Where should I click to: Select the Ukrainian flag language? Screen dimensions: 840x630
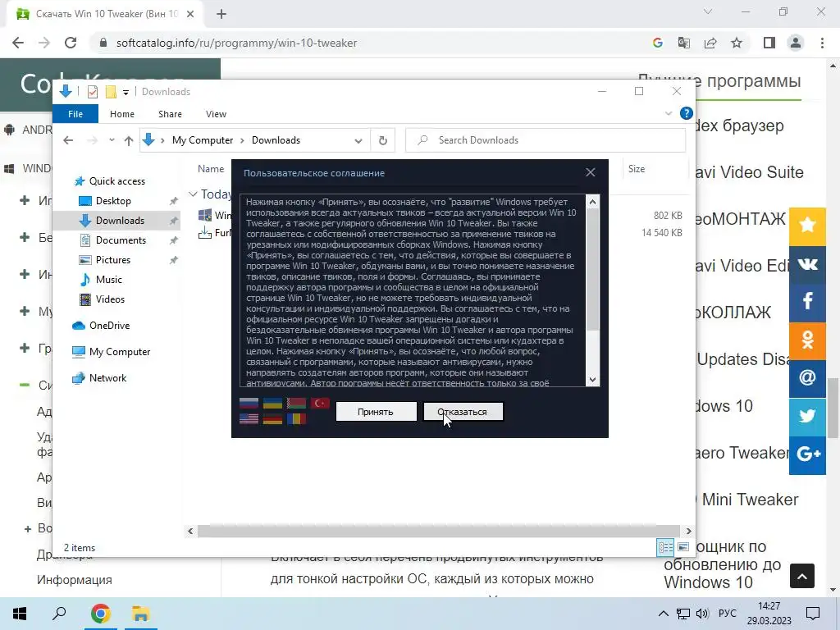coord(272,403)
